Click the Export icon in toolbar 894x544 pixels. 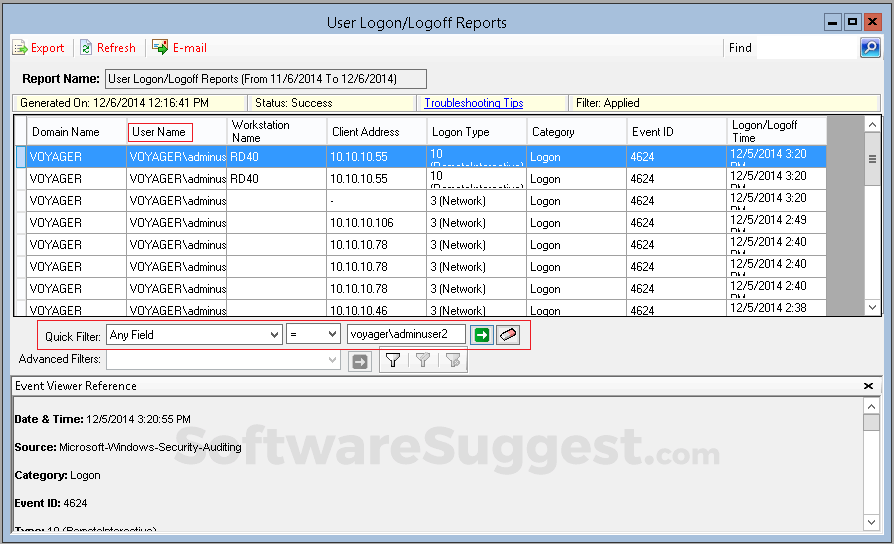pyautogui.click(x=20, y=48)
